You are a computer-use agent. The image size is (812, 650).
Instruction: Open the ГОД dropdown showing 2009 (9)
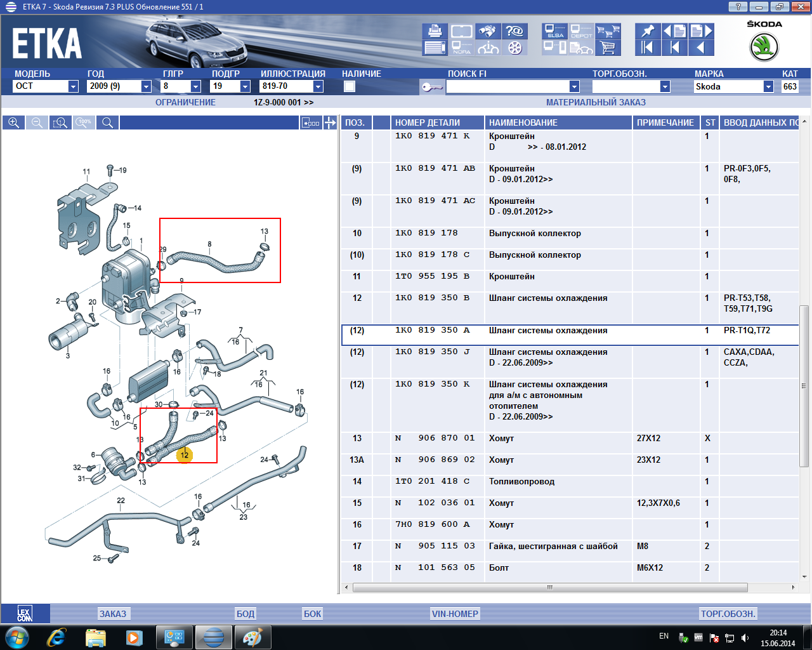coord(146,86)
